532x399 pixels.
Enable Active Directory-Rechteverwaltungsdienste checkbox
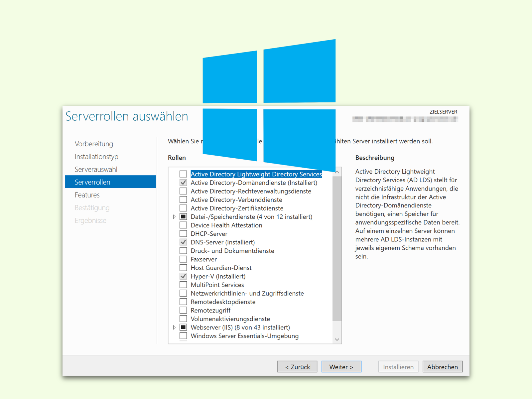pyautogui.click(x=183, y=191)
